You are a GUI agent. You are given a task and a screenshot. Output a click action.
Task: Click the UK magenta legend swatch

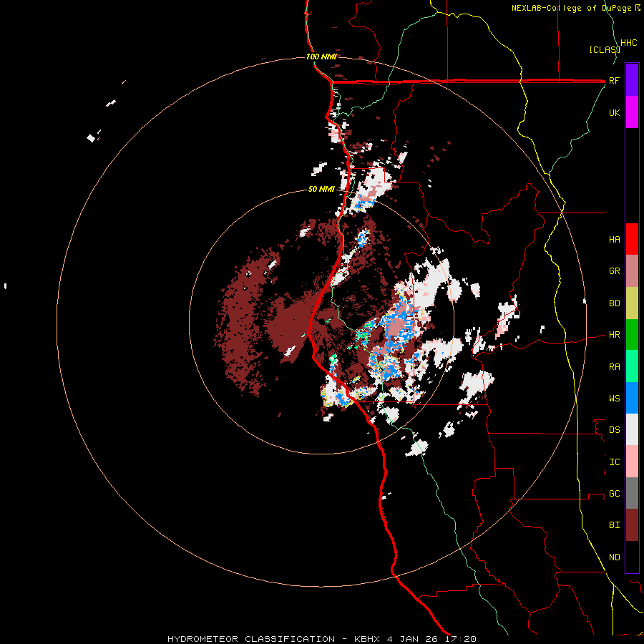pyautogui.click(x=632, y=112)
